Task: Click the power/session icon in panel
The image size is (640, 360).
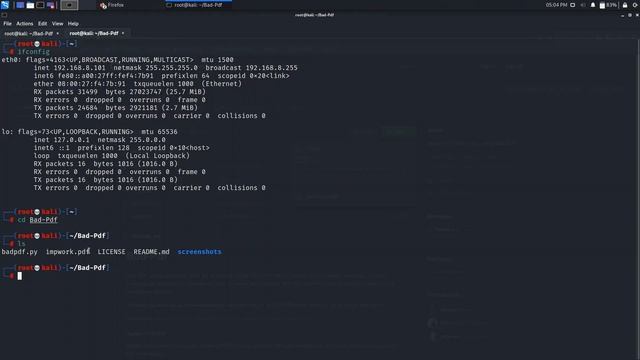Action: coord(636,5)
